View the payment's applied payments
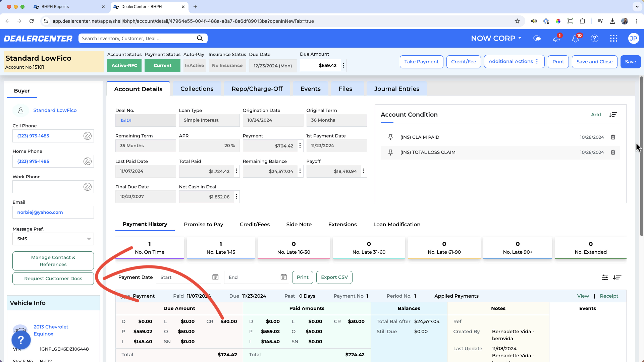 (583, 296)
